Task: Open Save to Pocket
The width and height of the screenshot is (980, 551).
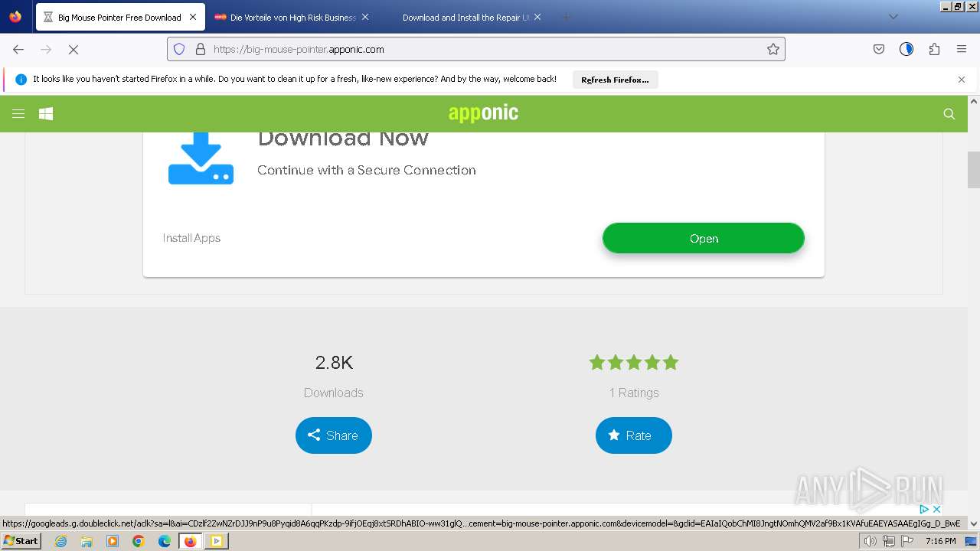Action: (879, 49)
